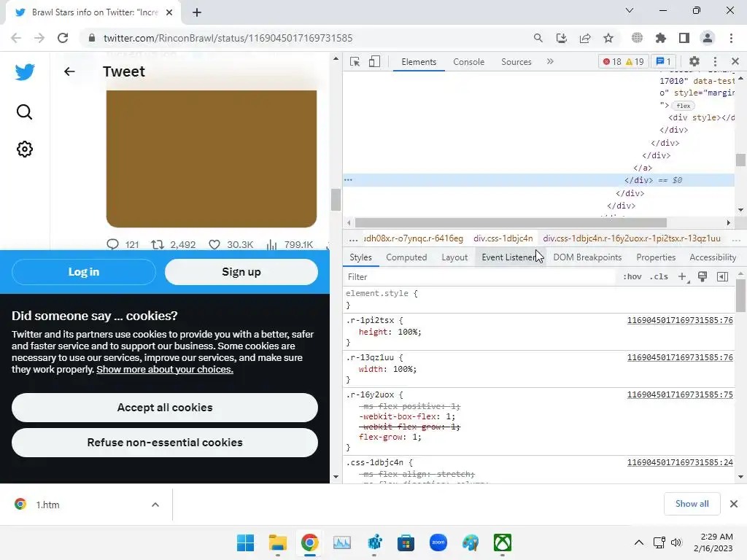Open the issues counter badge showing 1
This screenshot has height=560, width=747.
pos(663,61)
